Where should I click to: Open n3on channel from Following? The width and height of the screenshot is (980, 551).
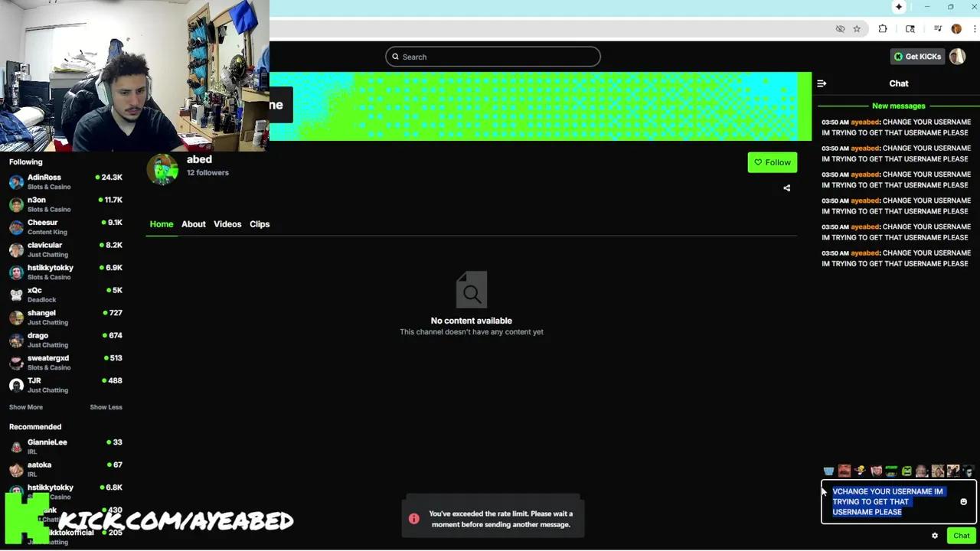[x=66, y=204]
